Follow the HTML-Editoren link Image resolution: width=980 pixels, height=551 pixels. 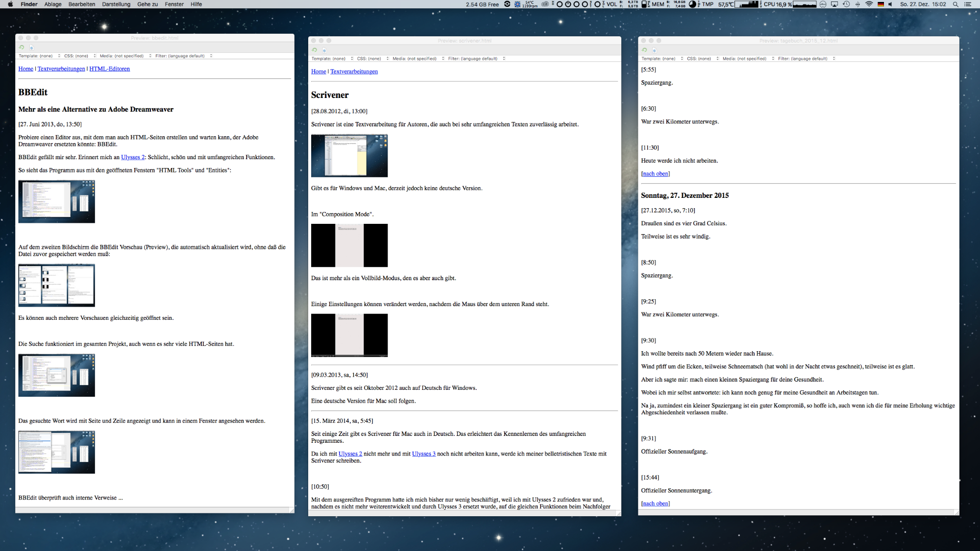coord(110,69)
